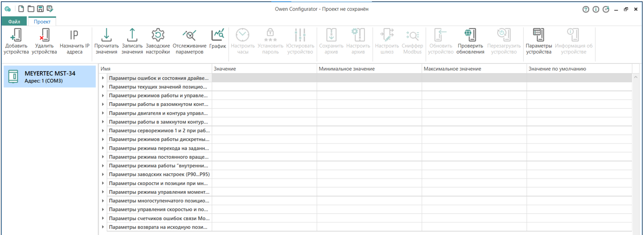Switch to the Проект tab
The height and width of the screenshot is (235, 644).
pos(42,22)
